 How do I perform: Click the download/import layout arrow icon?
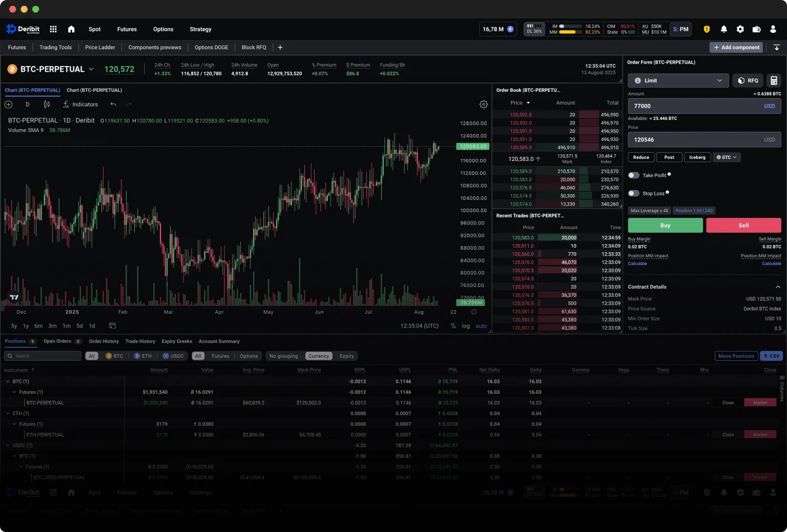point(777,47)
